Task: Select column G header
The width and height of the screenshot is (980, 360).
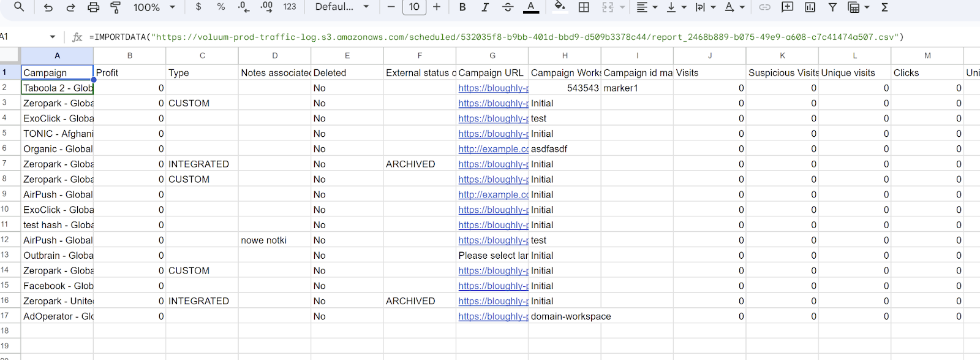Action: 492,56
